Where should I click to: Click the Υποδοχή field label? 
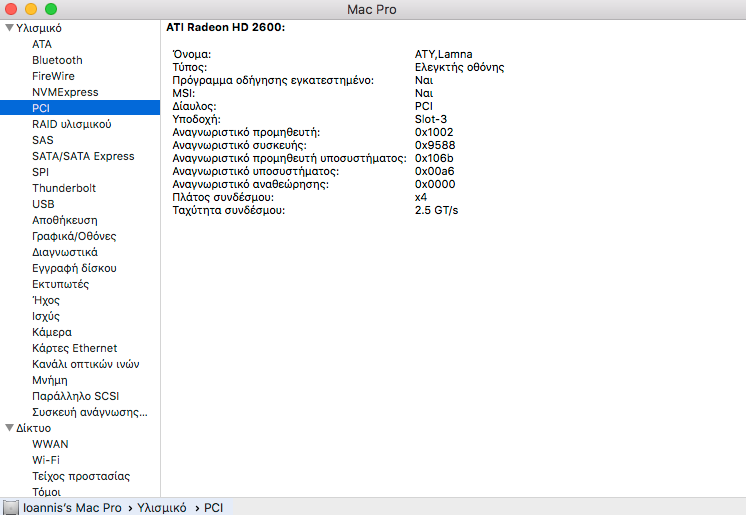click(x=196, y=119)
